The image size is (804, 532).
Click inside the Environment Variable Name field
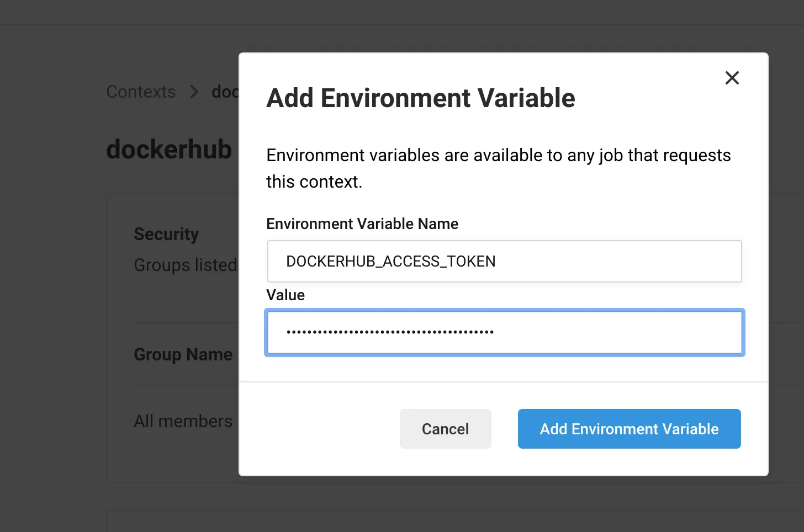tap(504, 261)
